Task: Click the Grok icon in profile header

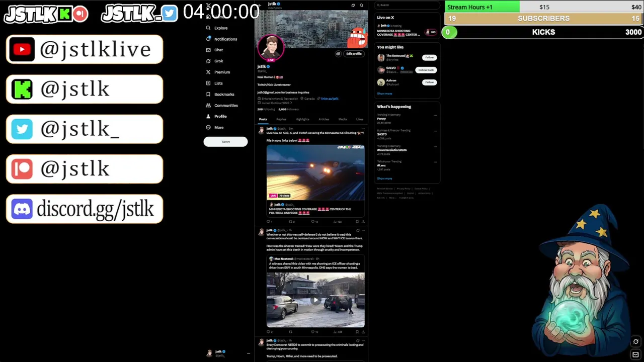Action: click(353, 6)
